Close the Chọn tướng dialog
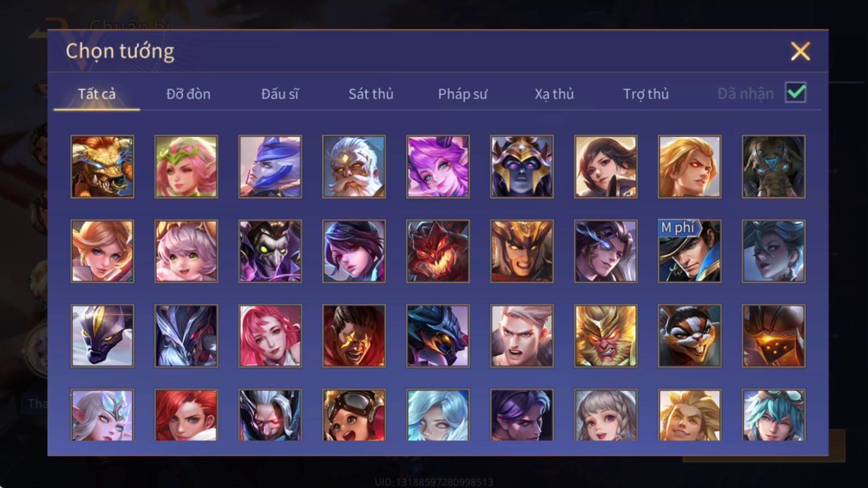 pyautogui.click(x=800, y=51)
